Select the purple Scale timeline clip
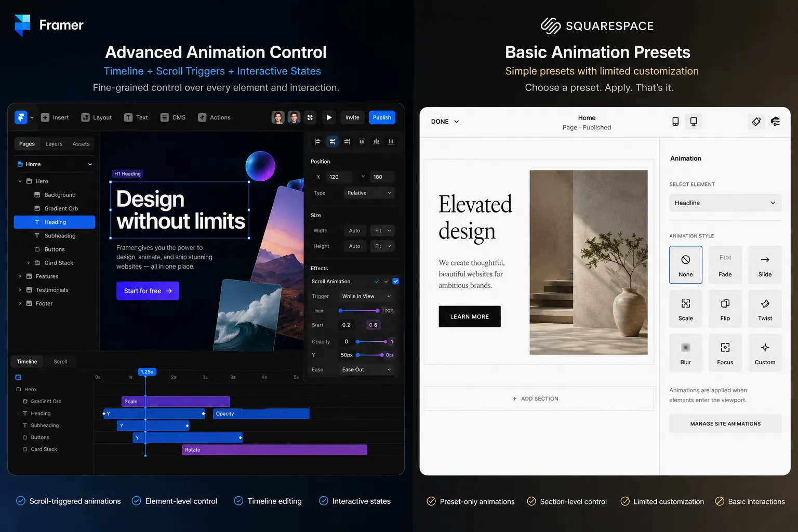Viewport: 798px width, 532px height. (x=176, y=402)
